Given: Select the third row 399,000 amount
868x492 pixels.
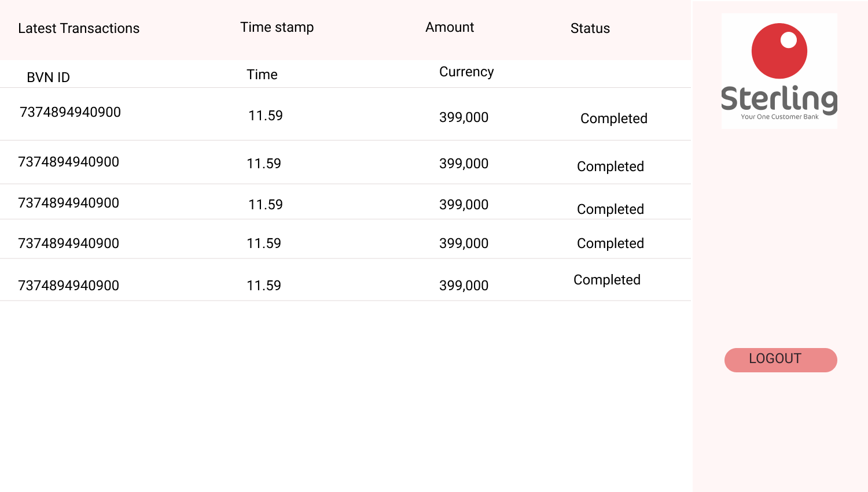Looking at the screenshot, I should pyautogui.click(x=464, y=205).
